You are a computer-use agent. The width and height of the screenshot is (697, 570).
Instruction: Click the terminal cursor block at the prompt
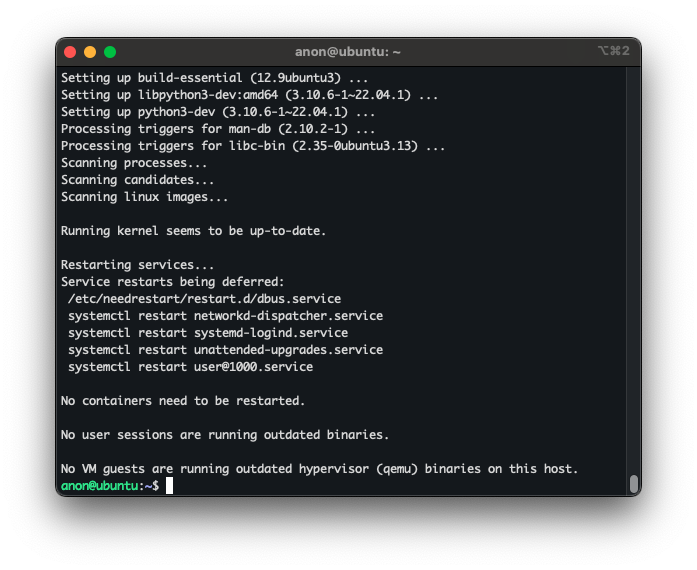tap(170, 485)
